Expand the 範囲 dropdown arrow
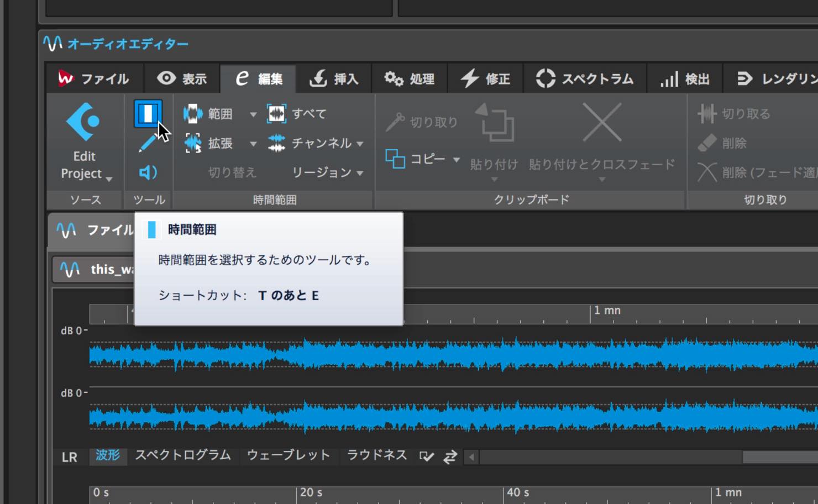 click(253, 114)
